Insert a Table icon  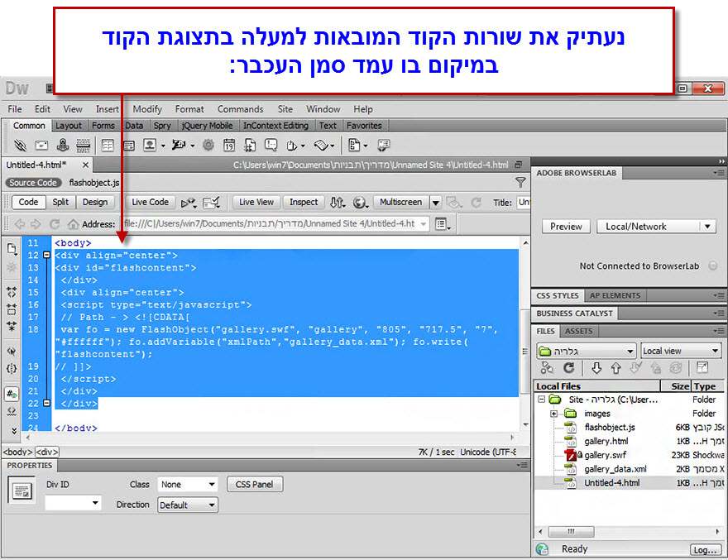[108, 146]
